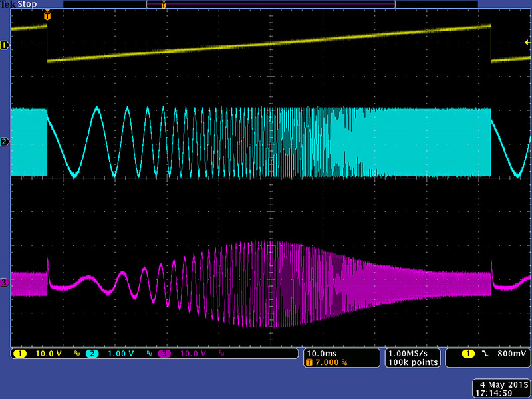Click the Stop acquisition status
The width and height of the screenshot is (532, 399).
27,5
